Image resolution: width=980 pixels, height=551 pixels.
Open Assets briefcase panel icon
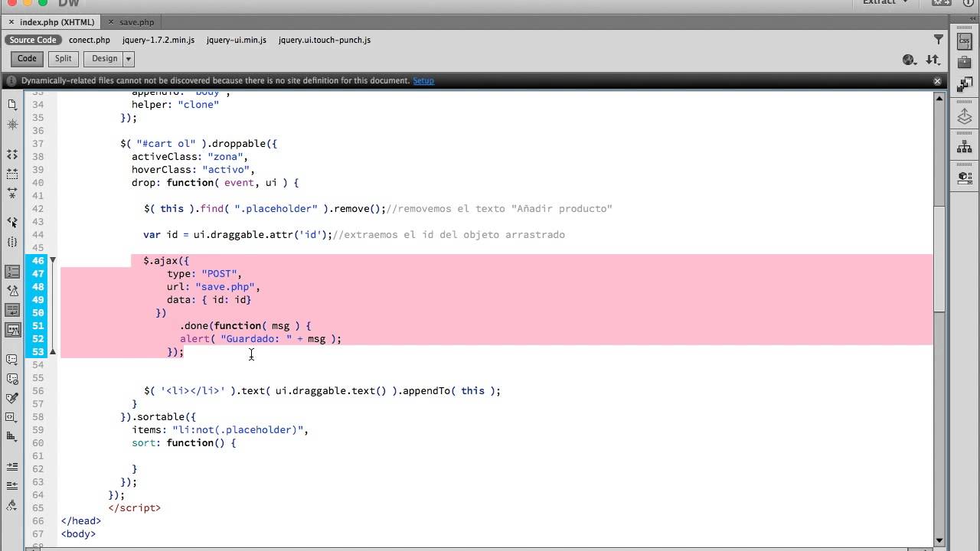tap(965, 63)
